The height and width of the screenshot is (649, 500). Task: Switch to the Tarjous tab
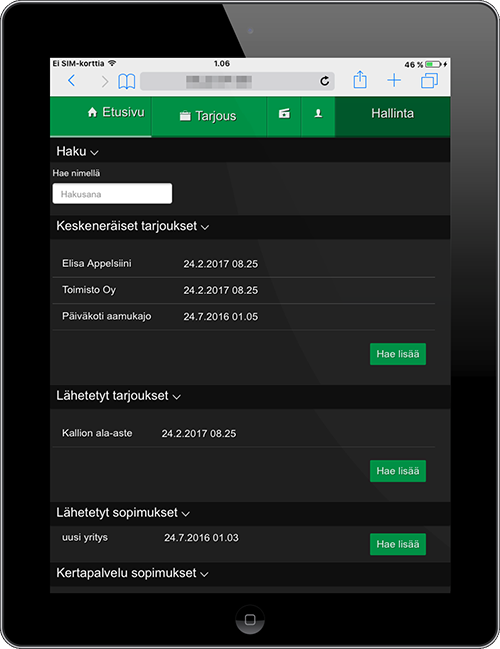click(x=209, y=116)
